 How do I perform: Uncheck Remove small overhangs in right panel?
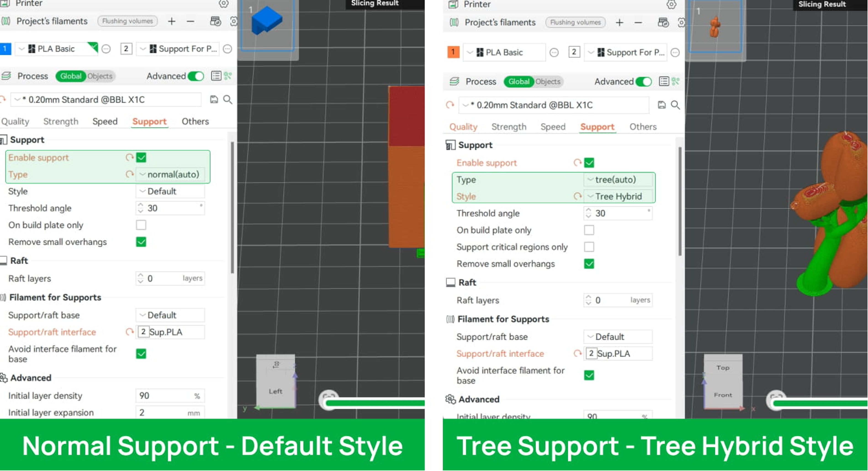(589, 264)
